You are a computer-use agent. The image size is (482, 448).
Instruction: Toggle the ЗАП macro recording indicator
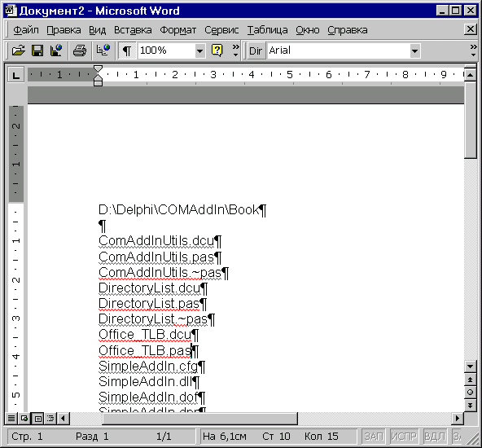[x=374, y=437]
